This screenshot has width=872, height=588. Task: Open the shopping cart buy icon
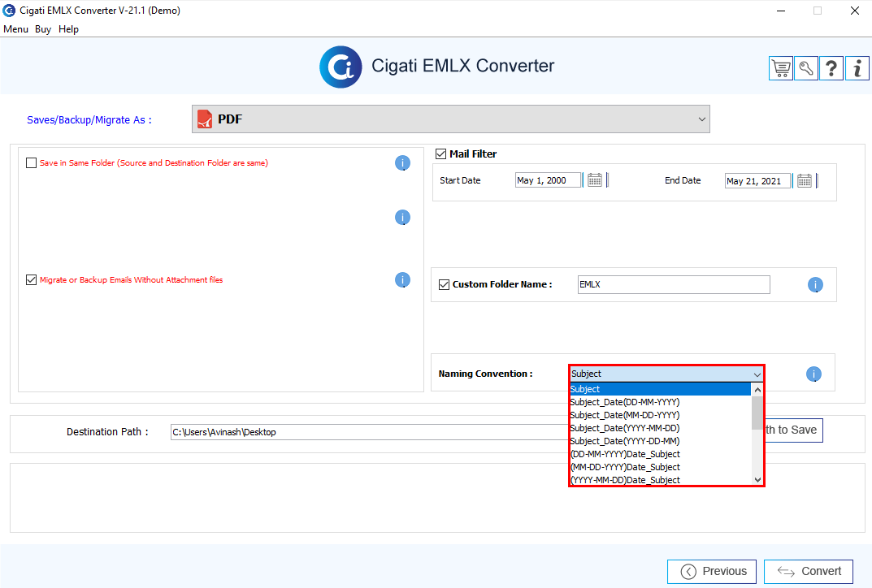[781, 68]
